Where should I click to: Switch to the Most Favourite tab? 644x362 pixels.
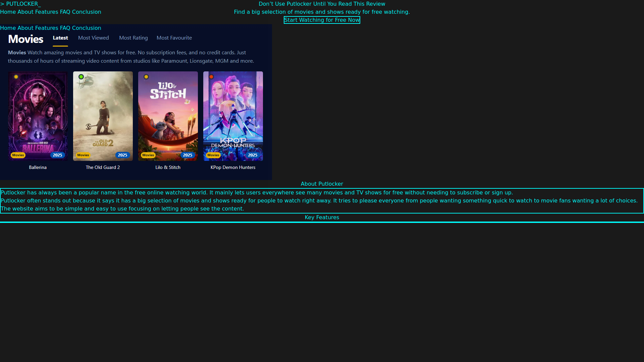[x=174, y=38]
